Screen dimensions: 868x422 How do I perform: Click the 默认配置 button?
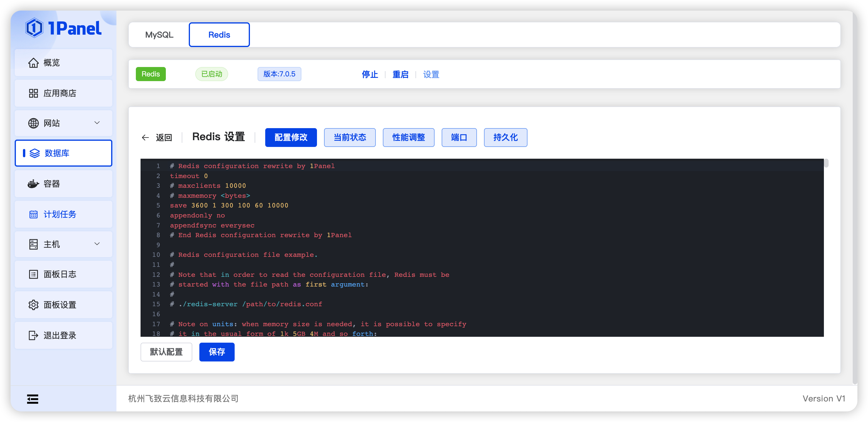(x=166, y=352)
